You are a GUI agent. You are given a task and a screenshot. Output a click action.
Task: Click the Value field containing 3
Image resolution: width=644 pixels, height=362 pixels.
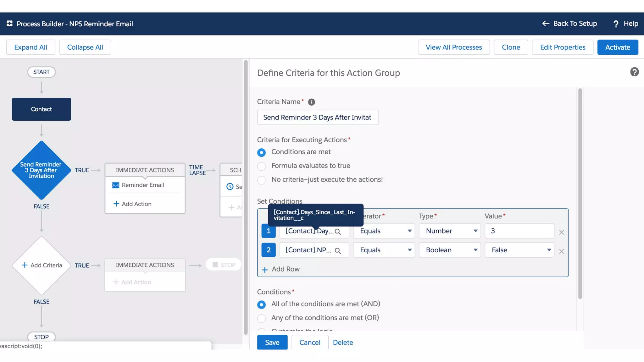click(519, 231)
